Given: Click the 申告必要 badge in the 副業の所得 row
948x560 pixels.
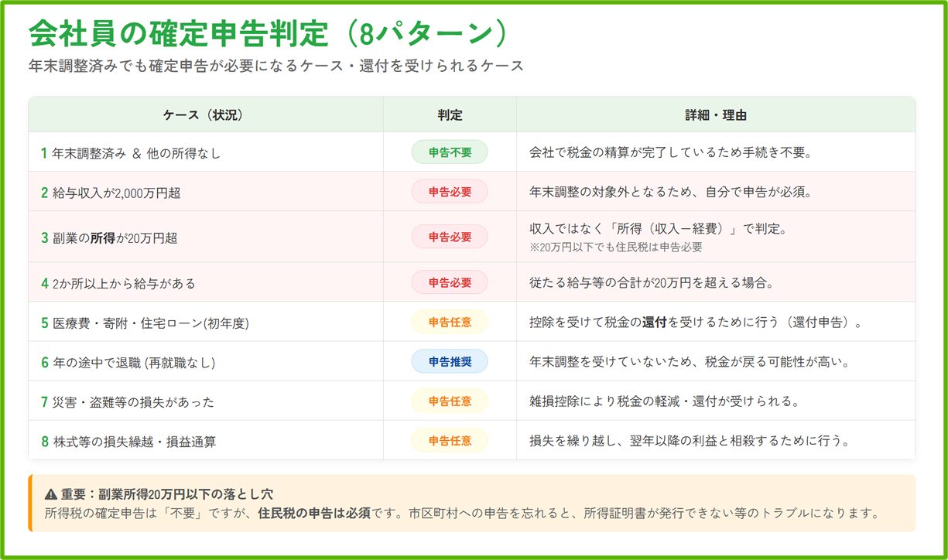Looking at the screenshot, I should coord(450,237).
